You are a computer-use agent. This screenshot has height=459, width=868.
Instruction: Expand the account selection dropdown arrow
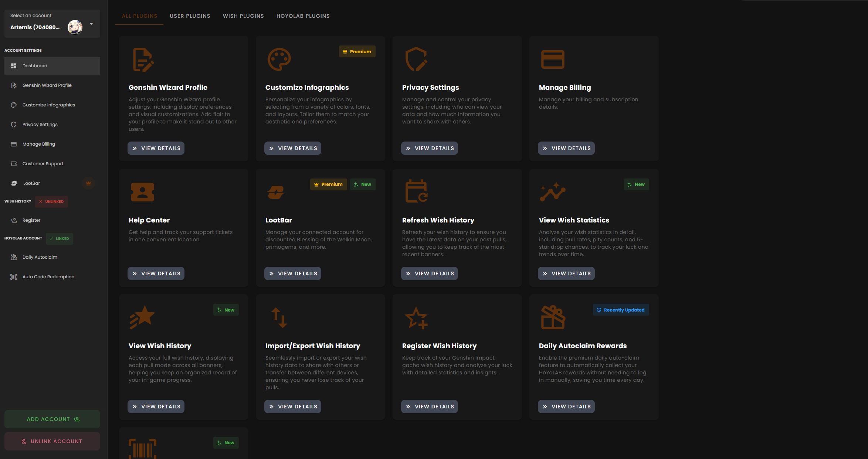coord(91,24)
